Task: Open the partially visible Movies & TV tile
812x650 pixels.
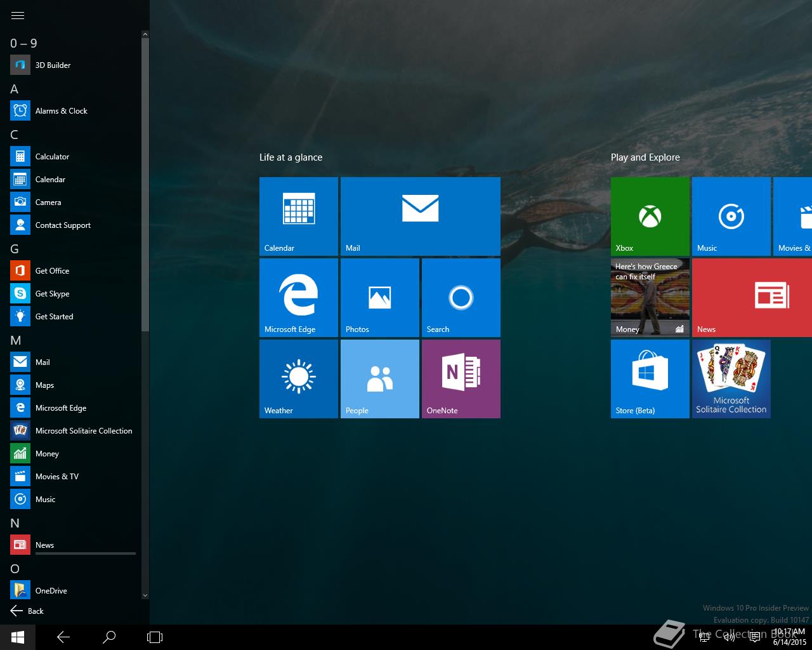Action: 793,216
